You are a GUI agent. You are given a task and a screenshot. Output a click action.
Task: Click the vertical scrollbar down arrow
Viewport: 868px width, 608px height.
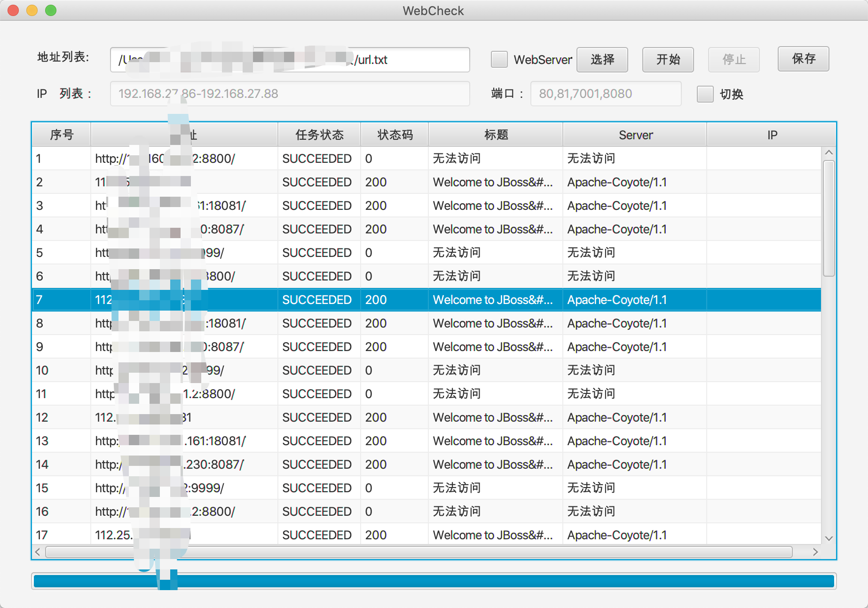[829, 538]
